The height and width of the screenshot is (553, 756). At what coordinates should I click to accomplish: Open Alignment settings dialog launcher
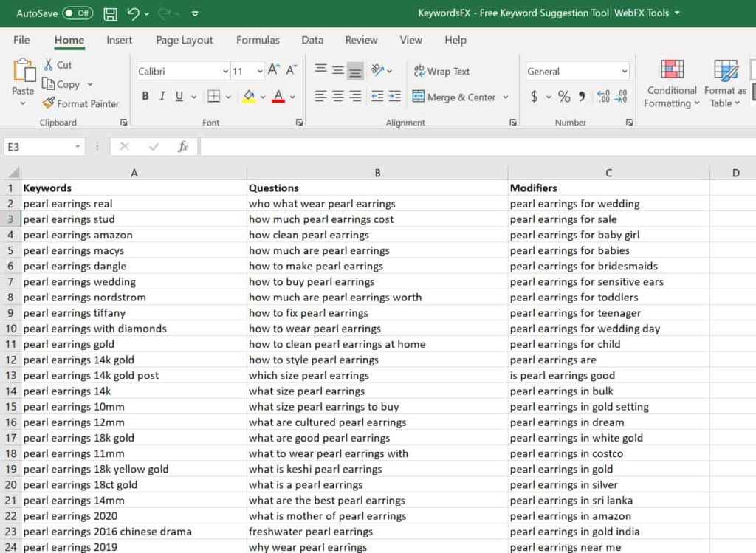coord(513,123)
